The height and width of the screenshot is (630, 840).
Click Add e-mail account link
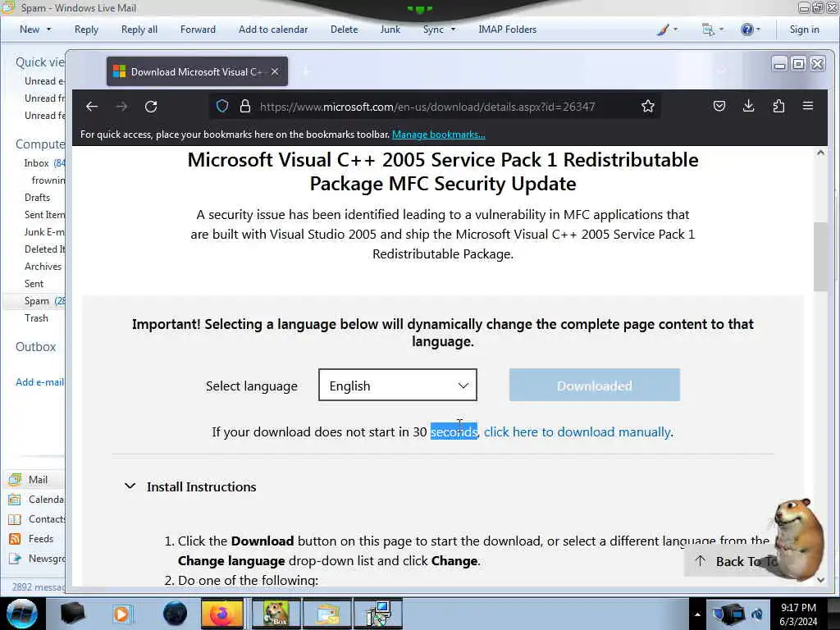(39, 382)
